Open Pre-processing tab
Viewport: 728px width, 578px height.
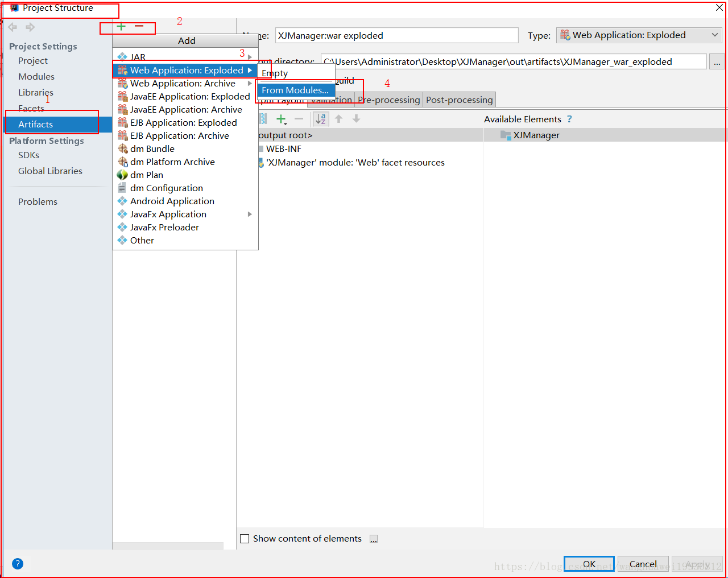pos(389,100)
